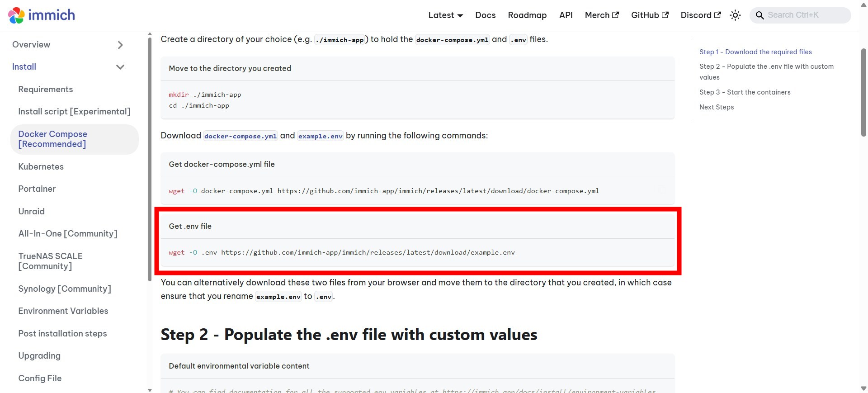The width and height of the screenshot is (868, 393).
Task: Open the Roadmap page
Action: point(527,15)
